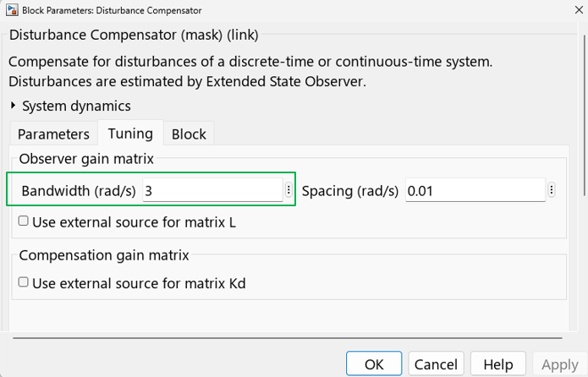588x377 pixels.
Task: Click the Spacing (rad/s) label
Action: click(350, 191)
